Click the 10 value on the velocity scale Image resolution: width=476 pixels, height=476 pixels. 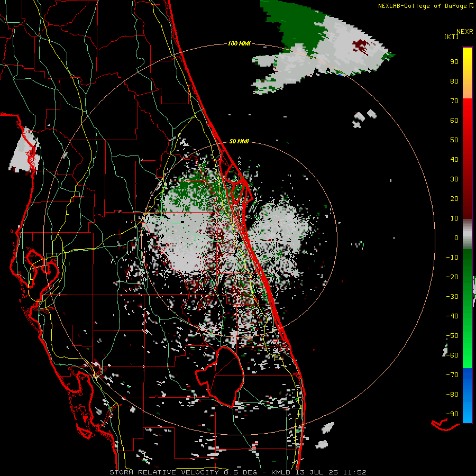(x=454, y=218)
